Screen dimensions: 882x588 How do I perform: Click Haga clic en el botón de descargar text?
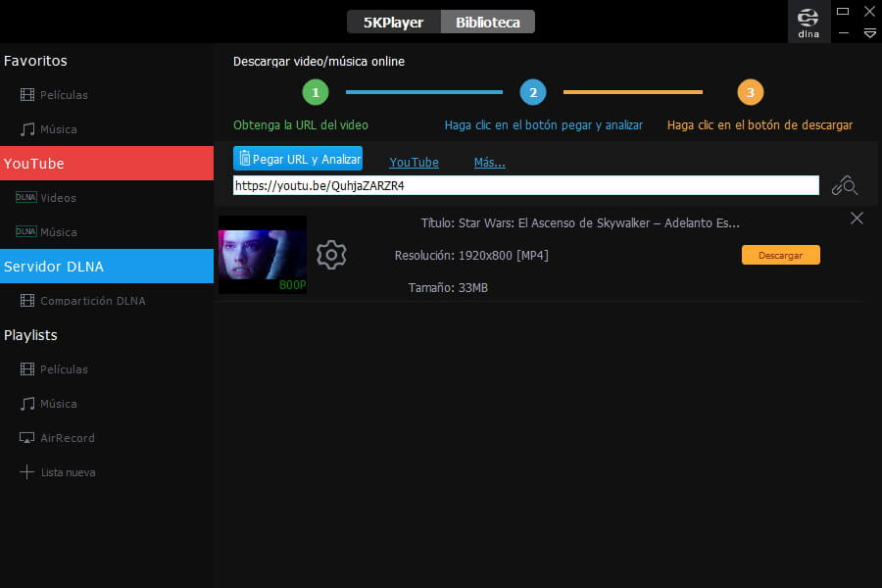759,124
